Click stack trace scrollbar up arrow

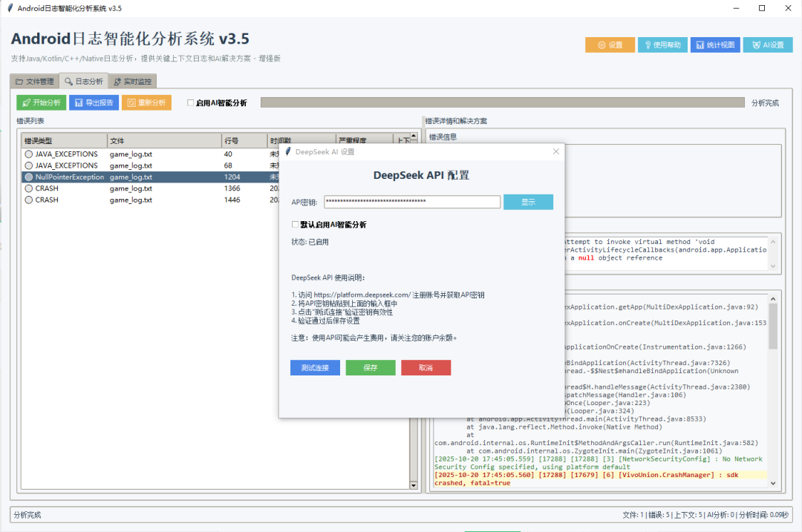click(x=773, y=298)
